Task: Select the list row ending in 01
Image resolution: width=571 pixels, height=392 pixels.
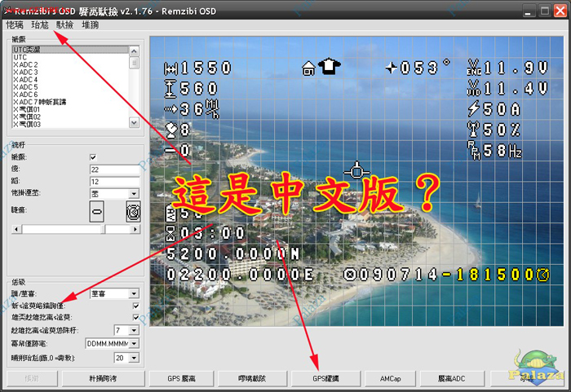Action: point(71,109)
